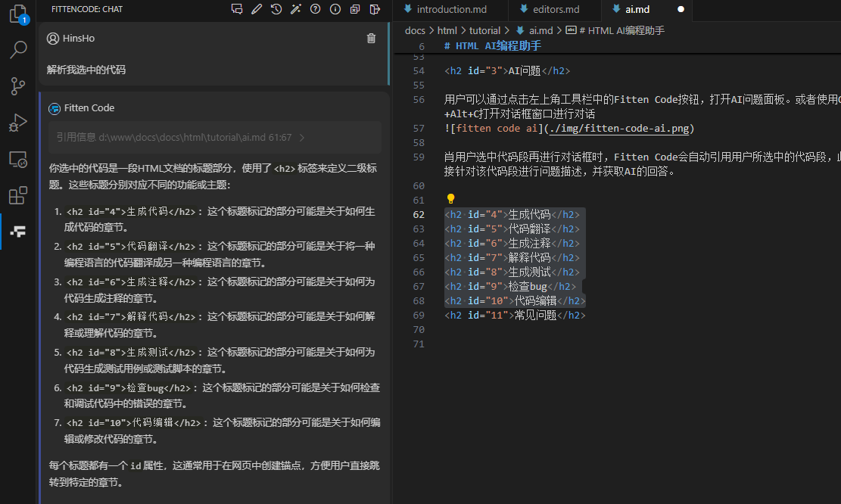Screen dimensions: 841x504
Task: Click chat list item with id="6" 生成注释
Action: pyautogui.click(x=220, y=290)
